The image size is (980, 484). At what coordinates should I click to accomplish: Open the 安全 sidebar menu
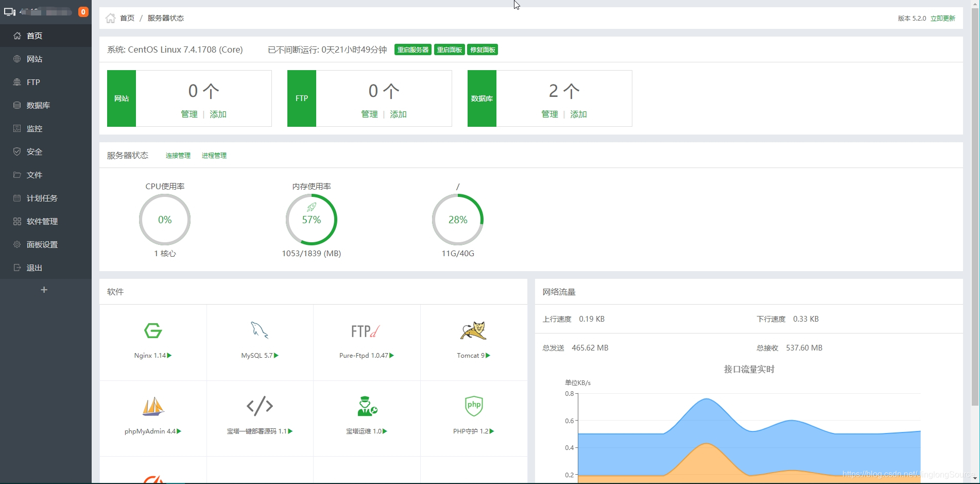46,152
